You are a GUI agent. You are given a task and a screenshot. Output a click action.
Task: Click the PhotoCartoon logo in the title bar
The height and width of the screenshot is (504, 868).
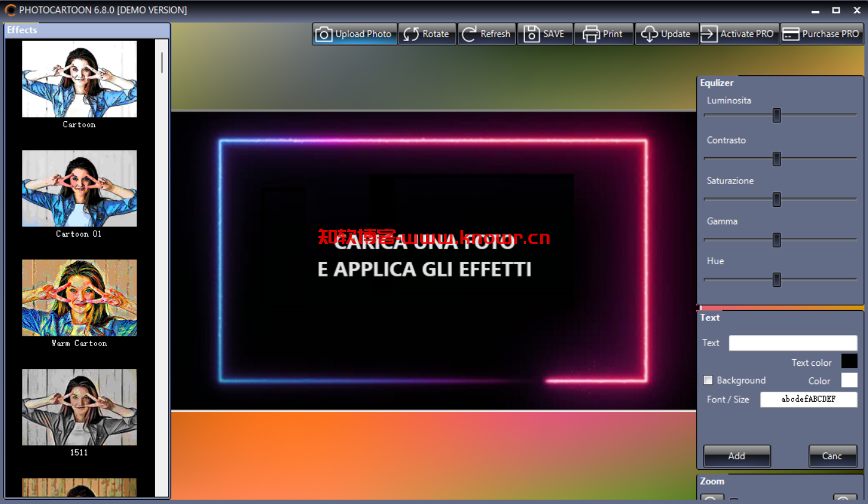pyautogui.click(x=10, y=10)
